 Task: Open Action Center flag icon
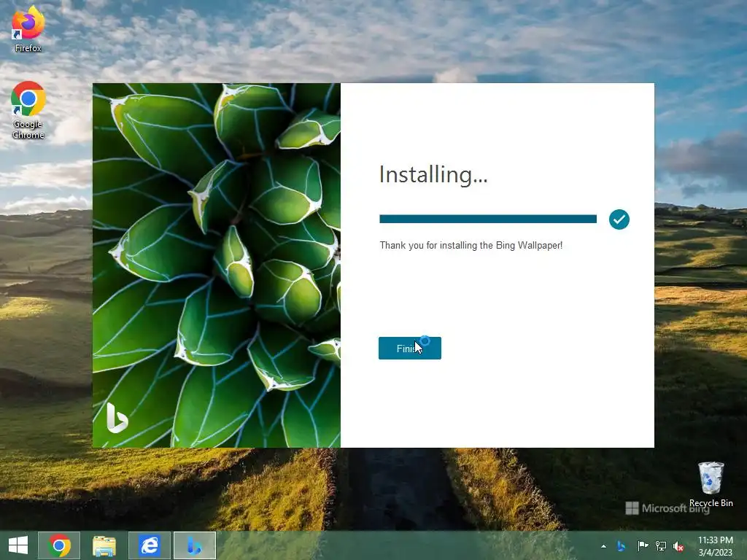click(x=643, y=545)
